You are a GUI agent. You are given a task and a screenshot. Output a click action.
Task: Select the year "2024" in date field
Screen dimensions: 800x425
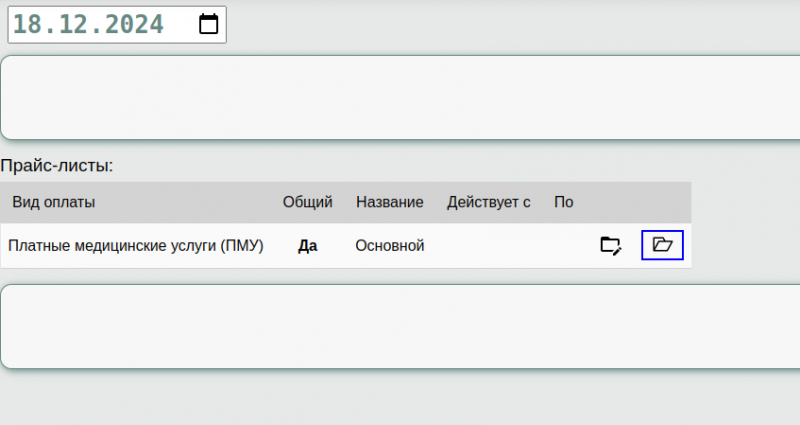(133, 25)
